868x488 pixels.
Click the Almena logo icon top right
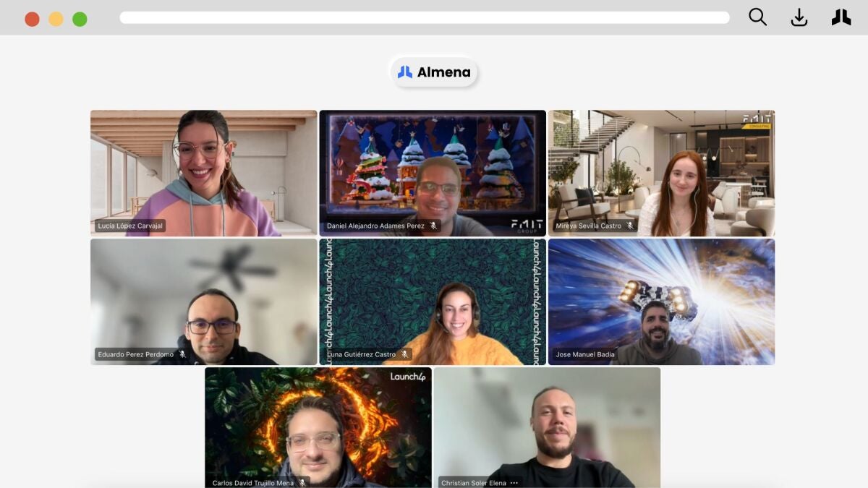click(841, 17)
